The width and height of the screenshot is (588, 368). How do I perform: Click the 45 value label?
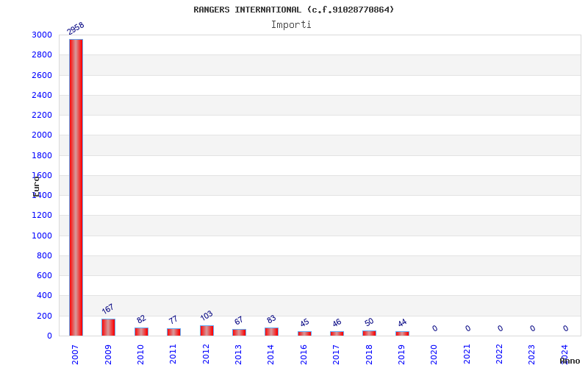tap(304, 322)
